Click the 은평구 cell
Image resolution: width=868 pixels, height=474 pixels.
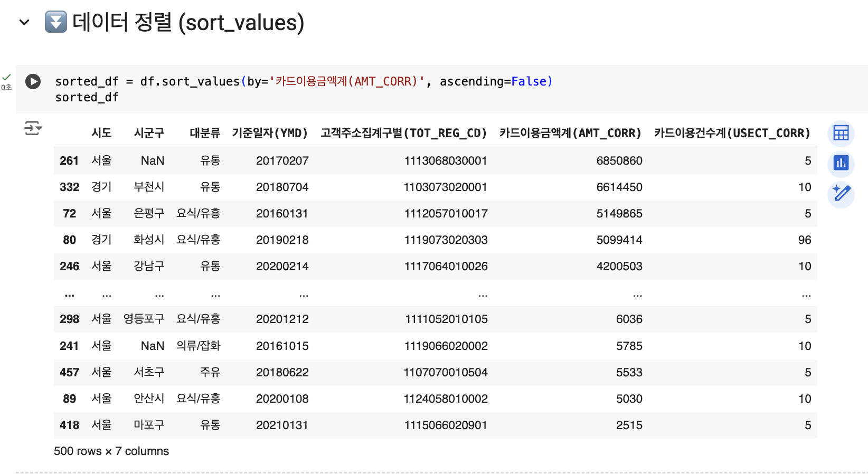point(149,213)
